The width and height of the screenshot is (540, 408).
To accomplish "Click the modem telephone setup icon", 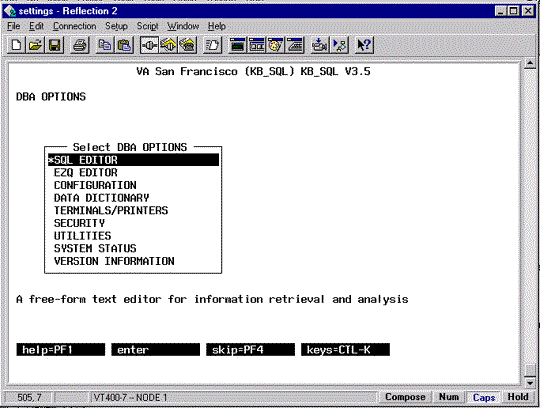I will [x=188, y=45].
